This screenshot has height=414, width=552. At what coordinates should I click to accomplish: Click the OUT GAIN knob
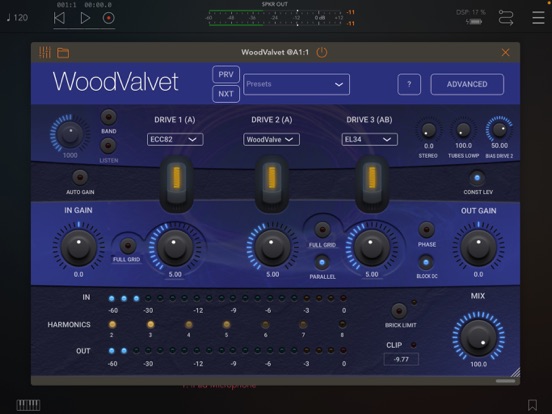(x=478, y=247)
